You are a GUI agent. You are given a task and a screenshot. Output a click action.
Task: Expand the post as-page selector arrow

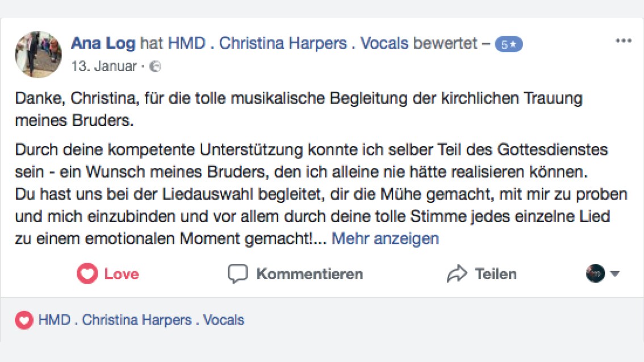click(x=615, y=273)
